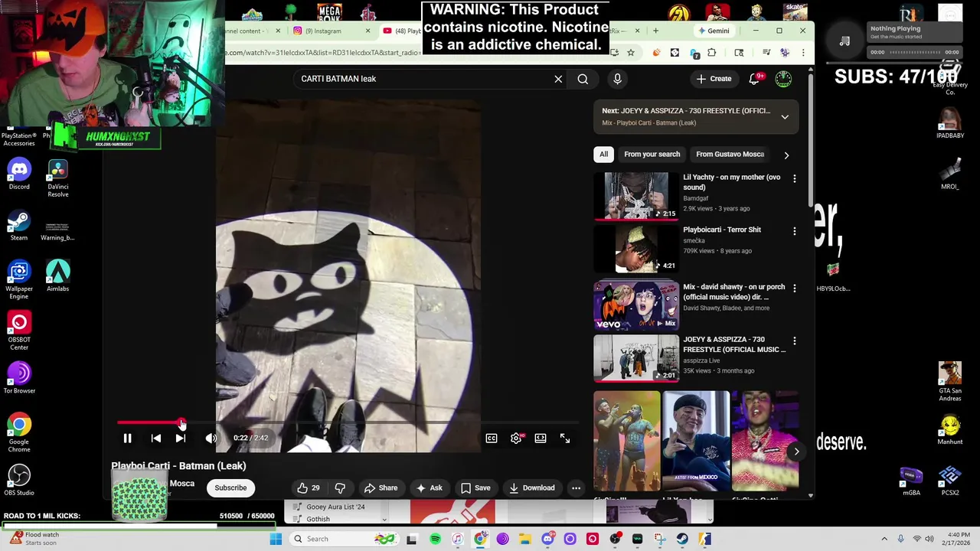The height and width of the screenshot is (551, 980).
Task: Share the Batman Leak video
Action: pyautogui.click(x=381, y=488)
